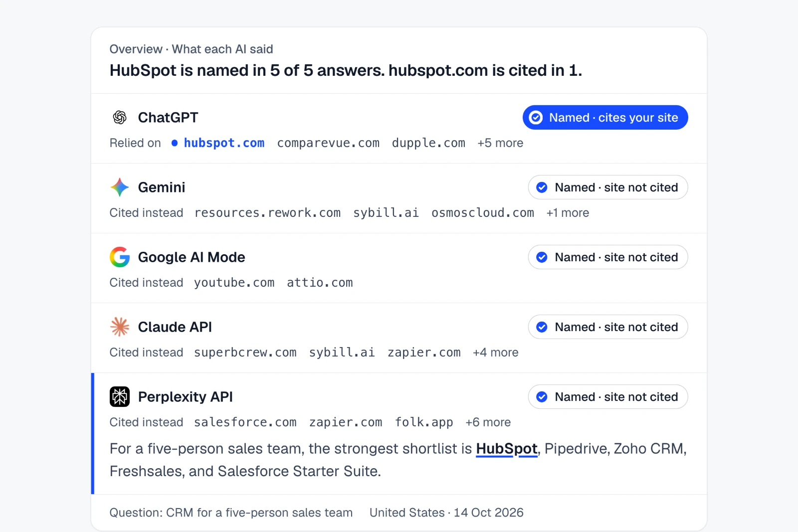Open the superbcrew.com source

(x=245, y=353)
